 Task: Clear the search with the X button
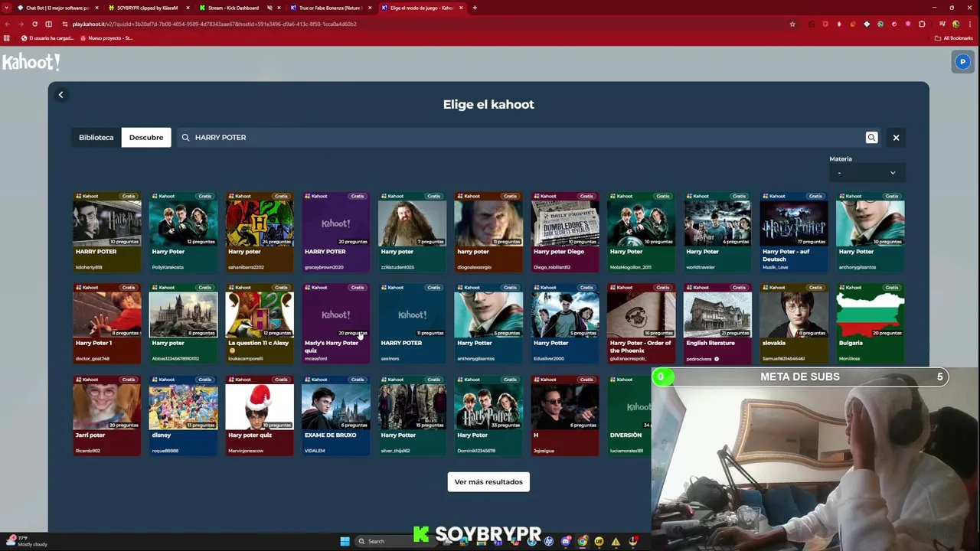[896, 138]
